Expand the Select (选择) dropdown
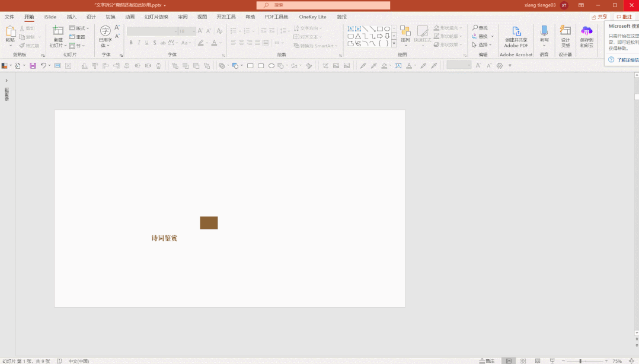This screenshot has height=364, width=639. click(x=483, y=45)
